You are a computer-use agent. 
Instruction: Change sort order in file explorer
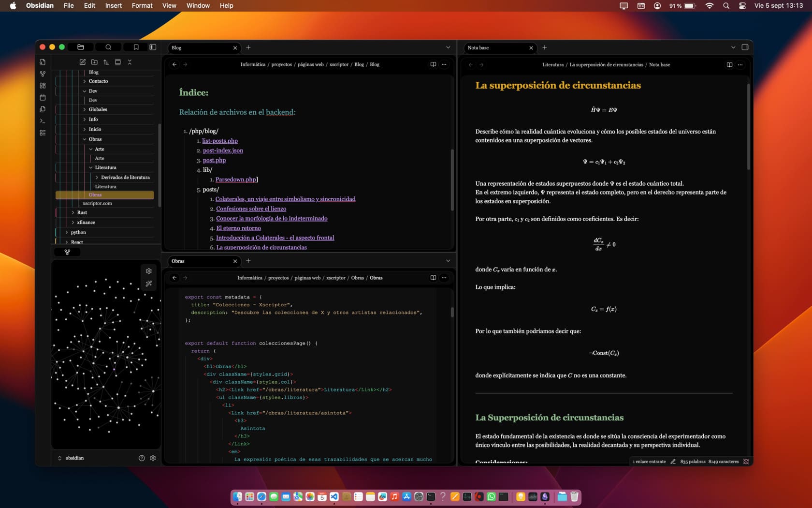[106, 62]
